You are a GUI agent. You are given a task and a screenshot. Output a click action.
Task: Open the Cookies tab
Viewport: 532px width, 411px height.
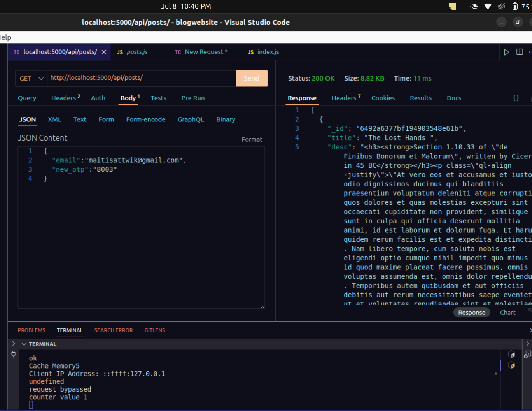click(x=383, y=98)
